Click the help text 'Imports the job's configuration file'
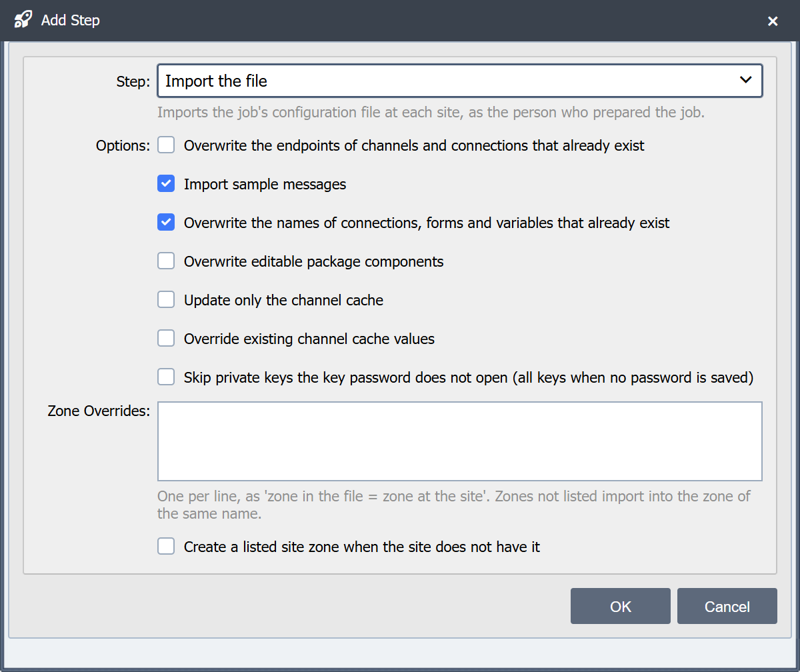This screenshot has width=800, height=672. pyautogui.click(x=431, y=112)
